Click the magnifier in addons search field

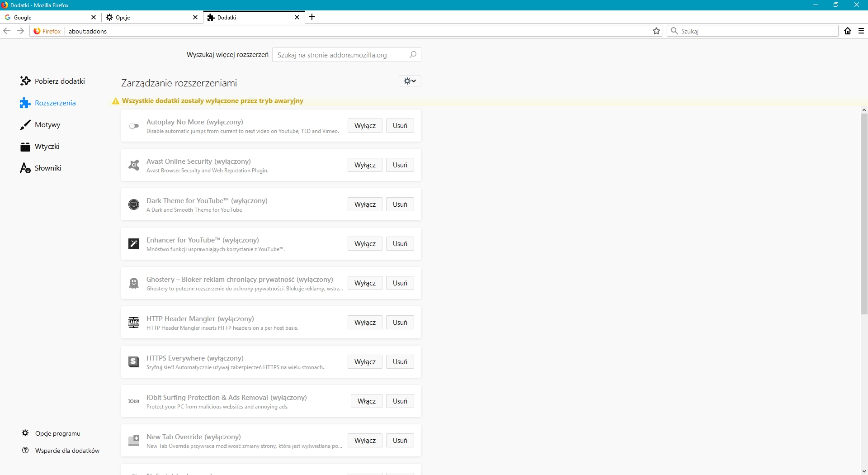coord(413,55)
